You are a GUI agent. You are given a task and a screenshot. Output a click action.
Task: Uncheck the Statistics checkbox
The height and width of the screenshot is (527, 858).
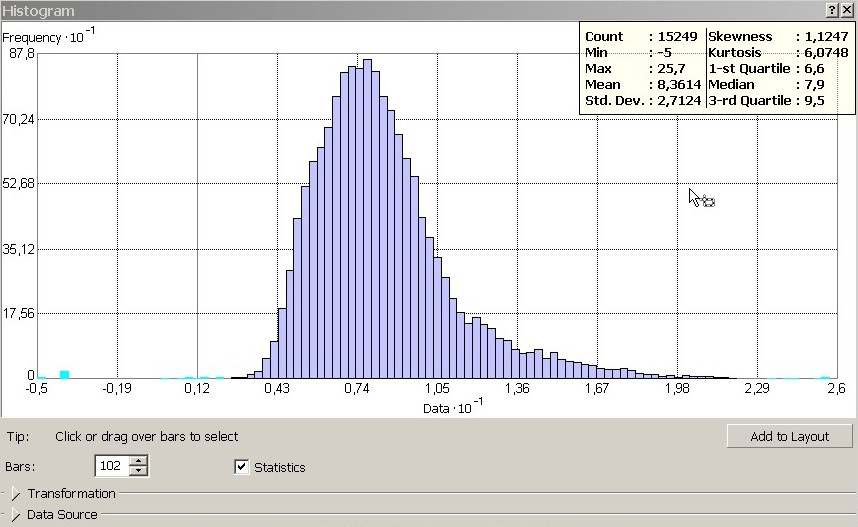(241, 467)
